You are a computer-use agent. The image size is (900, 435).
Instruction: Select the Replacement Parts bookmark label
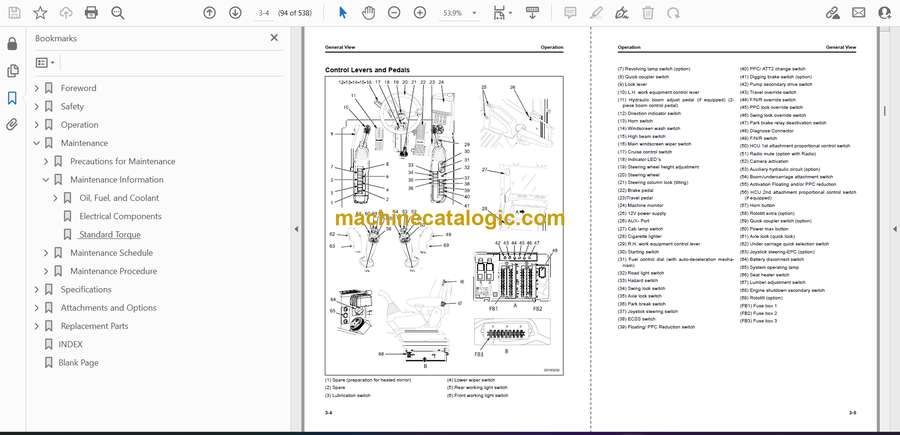pos(95,326)
